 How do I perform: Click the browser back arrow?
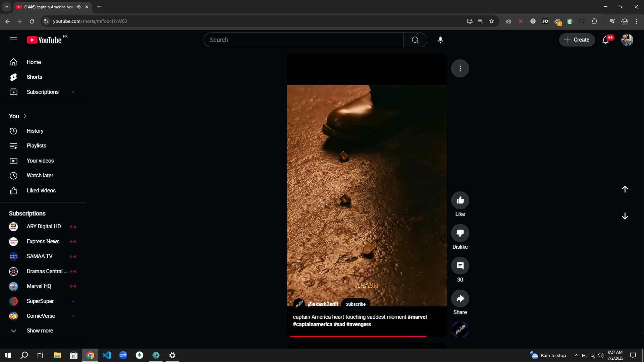coord(7,21)
